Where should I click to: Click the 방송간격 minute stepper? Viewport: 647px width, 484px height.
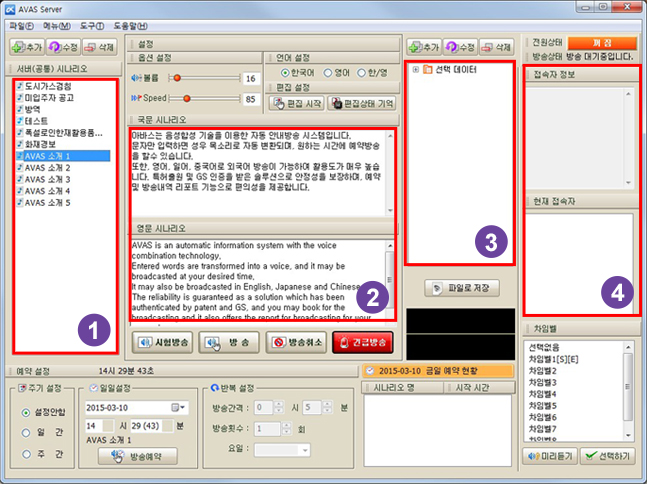[328, 408]
